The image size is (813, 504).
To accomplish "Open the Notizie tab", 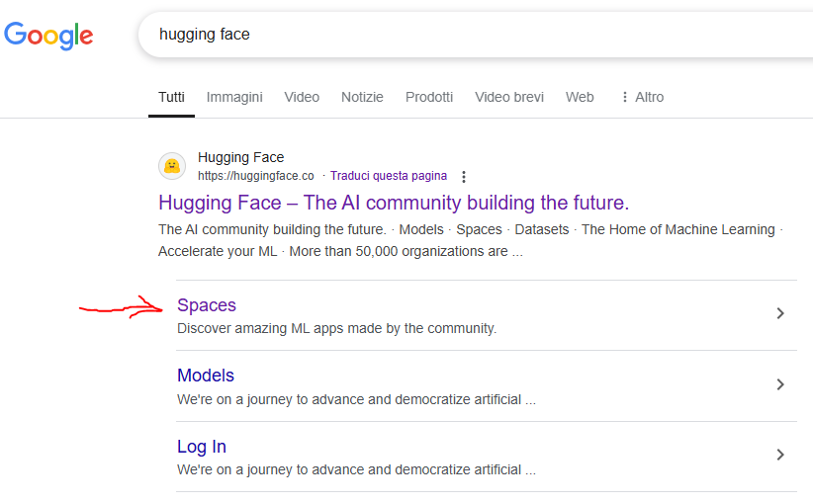I will 362,97.
